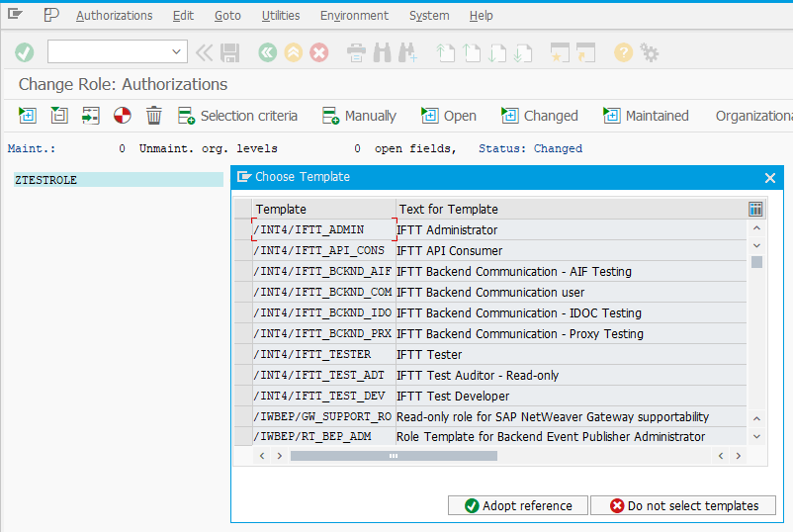This screenshot has height=532, width=793.
Task: Open the Utilities menu
Action: (281, 16)
